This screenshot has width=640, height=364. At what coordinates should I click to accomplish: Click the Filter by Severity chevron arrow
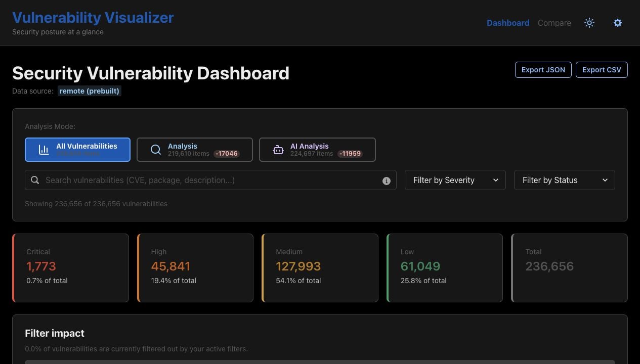pyautogui.click(x=496, y=180)
